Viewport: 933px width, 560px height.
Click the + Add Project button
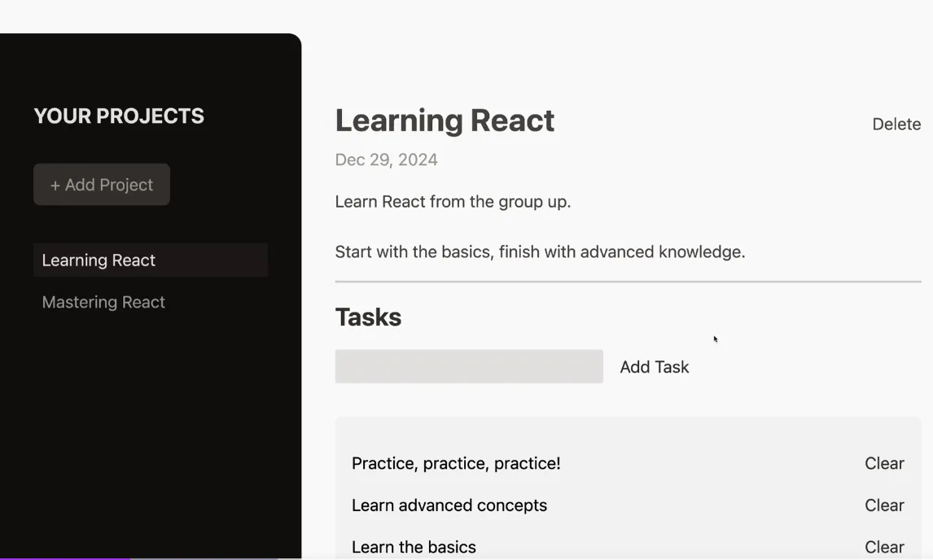pyautogui.click(x=102, y=185)
